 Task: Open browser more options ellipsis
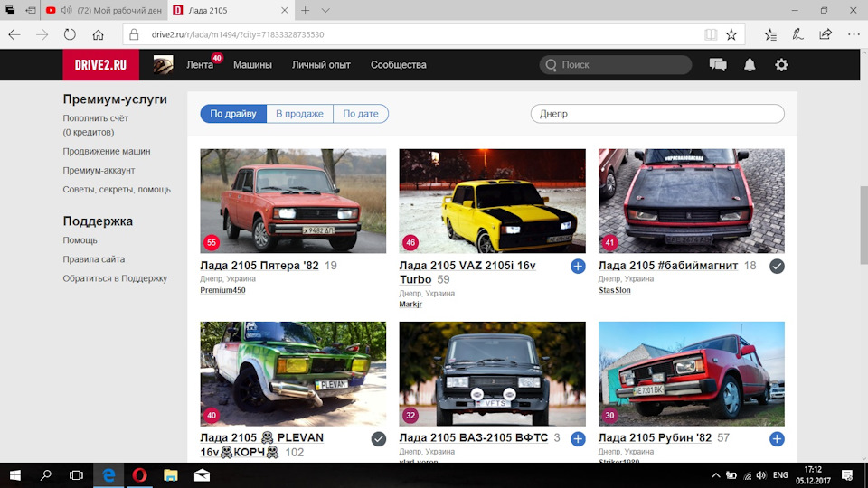[854, 34]
